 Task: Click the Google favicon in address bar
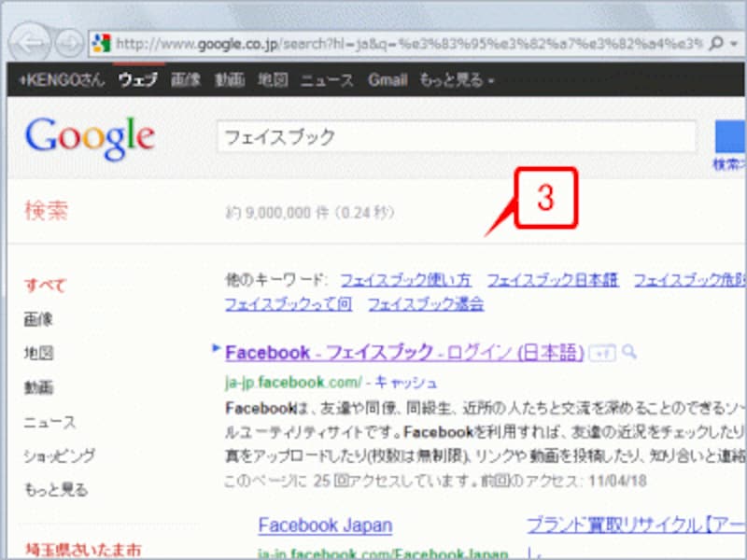pyautogui.click(x=102, y=43)
